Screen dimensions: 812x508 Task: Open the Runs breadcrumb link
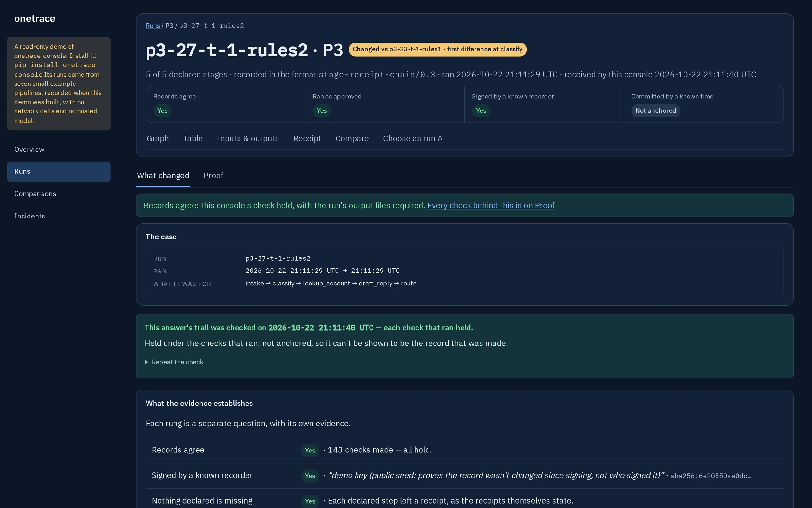pyautogui.click(x=152, y=26)
